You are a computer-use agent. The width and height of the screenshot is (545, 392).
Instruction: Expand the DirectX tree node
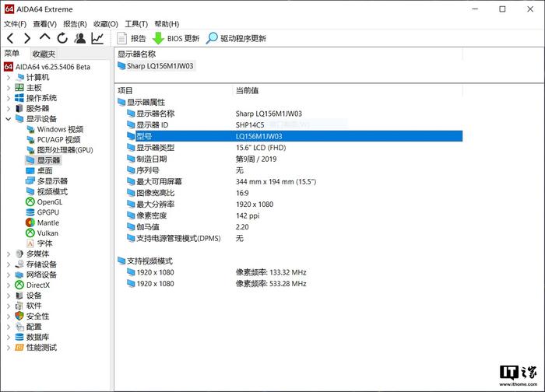point(9,285)
